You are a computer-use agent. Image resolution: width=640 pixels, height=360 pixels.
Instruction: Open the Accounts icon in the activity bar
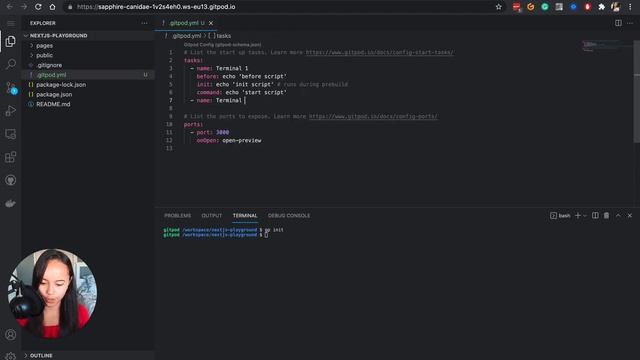click(11, 335)
